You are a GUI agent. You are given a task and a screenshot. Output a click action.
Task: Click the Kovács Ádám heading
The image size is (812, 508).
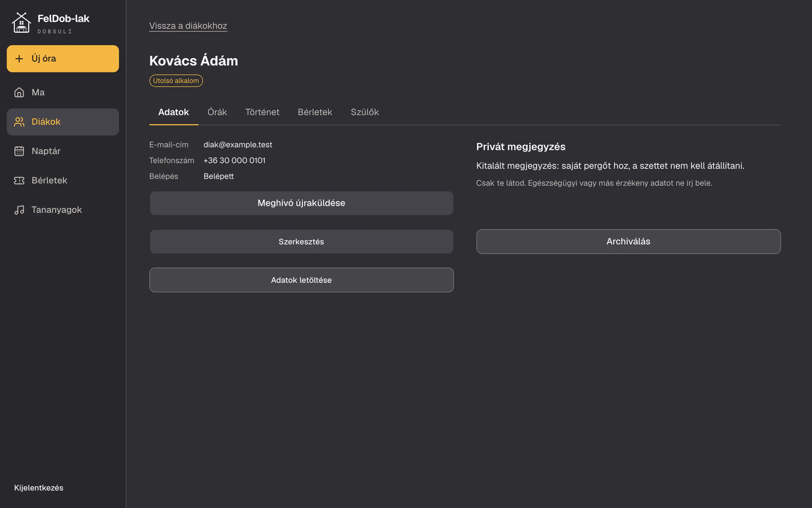tap(194, 61)
